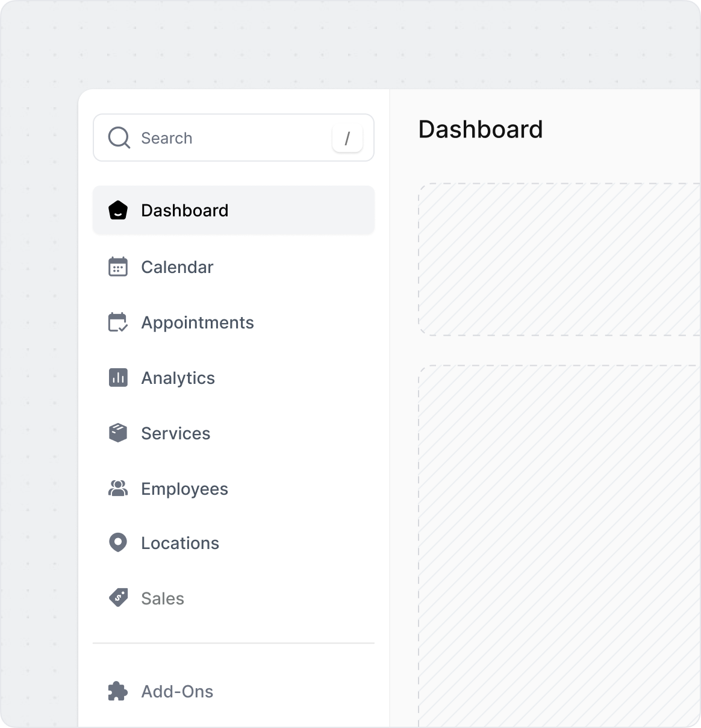Select the Employees people icon
701x728 pixels.
(x=118, y=489)
